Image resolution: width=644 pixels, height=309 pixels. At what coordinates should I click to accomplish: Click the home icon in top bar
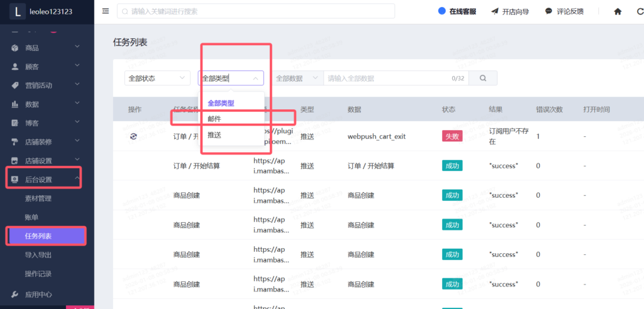(x=618, y=11)
